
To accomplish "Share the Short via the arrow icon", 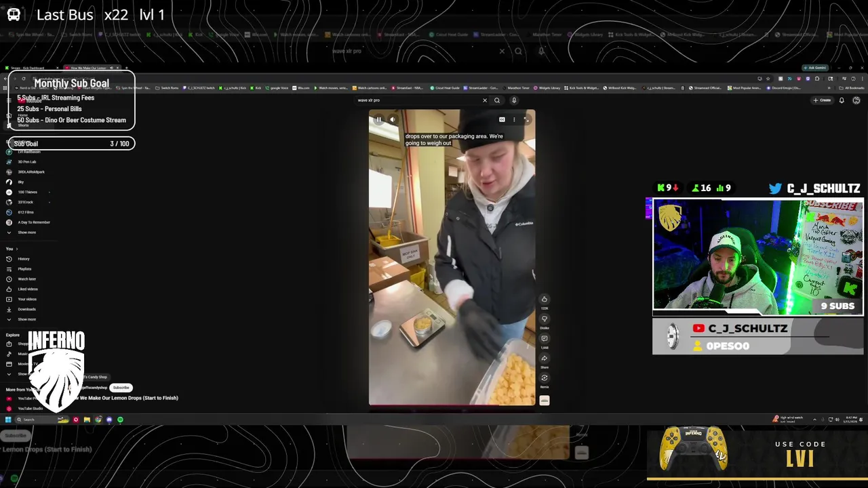I will pyautogui.click(x=544, y=358).
